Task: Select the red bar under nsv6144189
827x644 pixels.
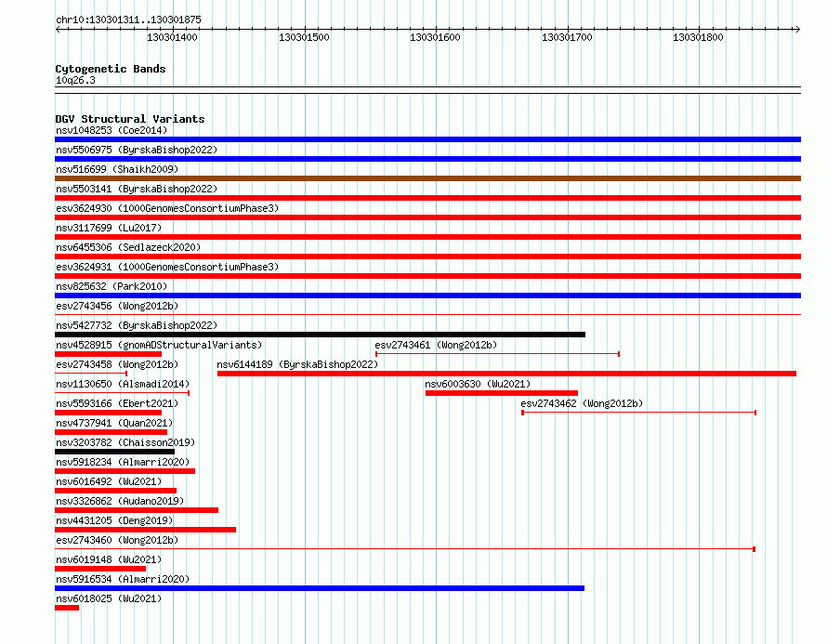Action: [506, 374]
